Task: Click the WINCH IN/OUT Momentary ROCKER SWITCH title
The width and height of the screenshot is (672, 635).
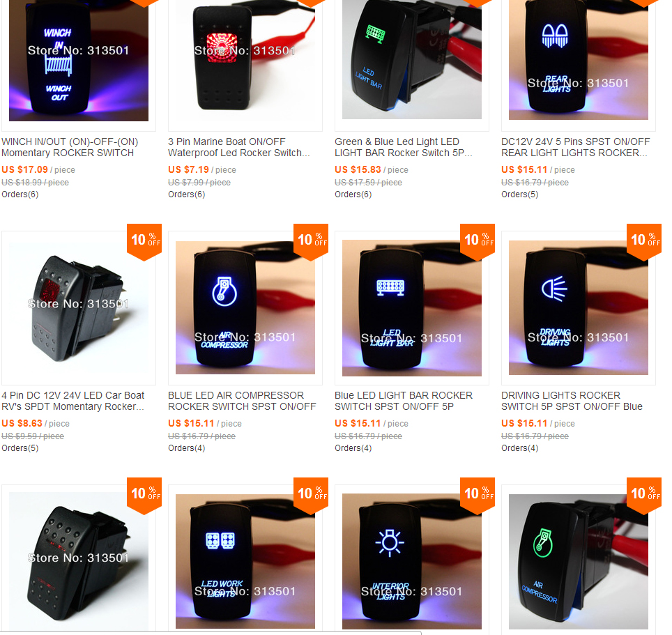Action: pyautogui.click(x=70, y=147)
